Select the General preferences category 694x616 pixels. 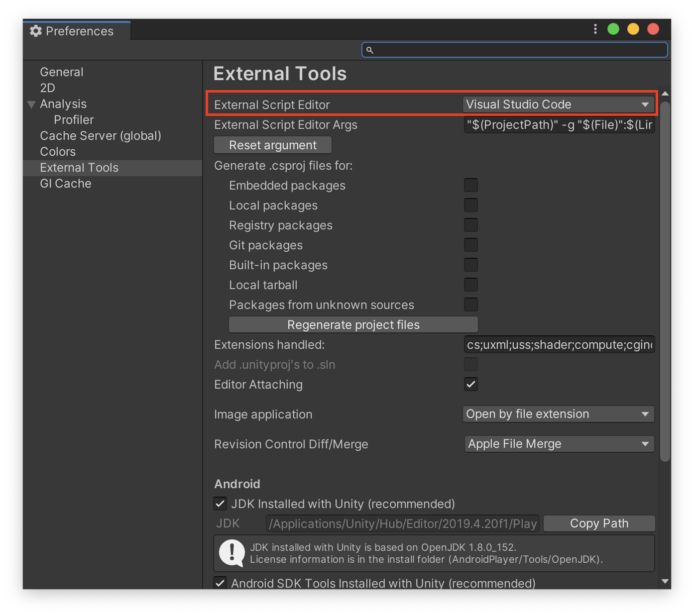point(62,72)
